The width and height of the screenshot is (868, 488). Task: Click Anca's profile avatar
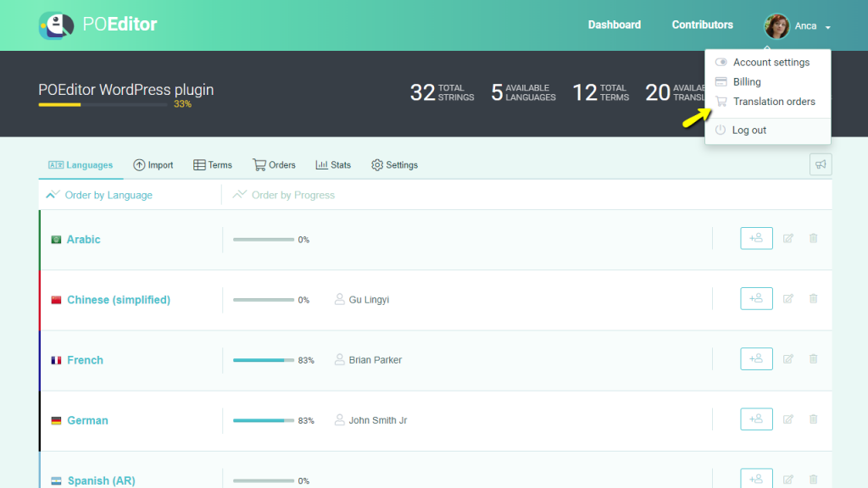(x=776, y=26)
